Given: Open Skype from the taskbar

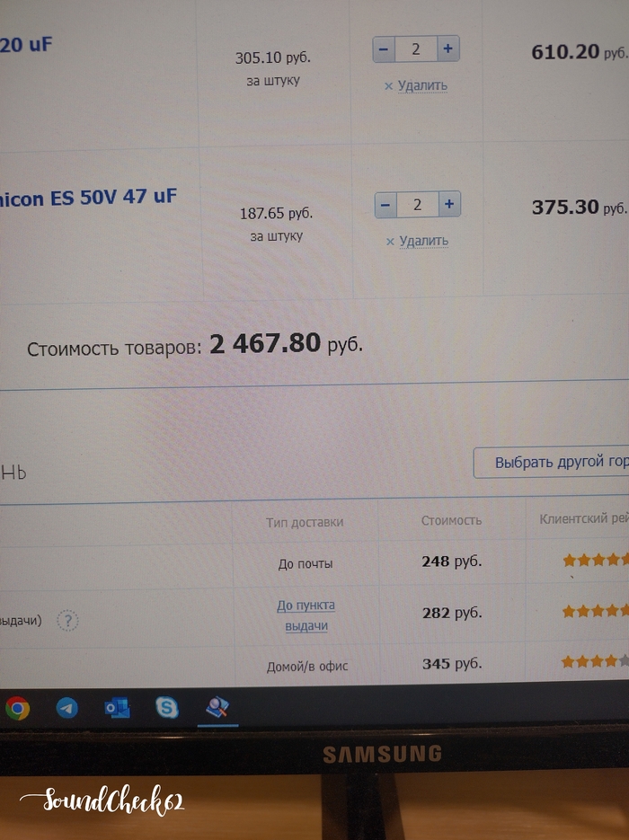Looking at the screenshot, I should pos(166,707).
